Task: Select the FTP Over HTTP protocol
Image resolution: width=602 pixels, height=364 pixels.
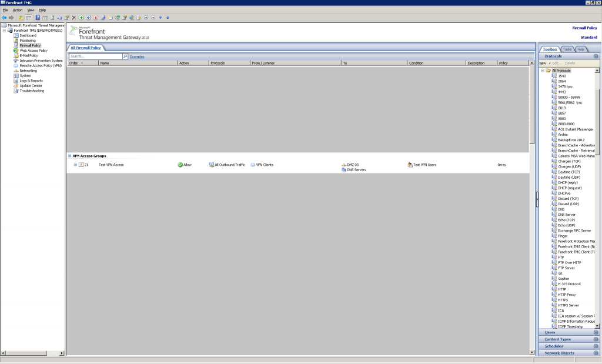Action: (569, 263)
